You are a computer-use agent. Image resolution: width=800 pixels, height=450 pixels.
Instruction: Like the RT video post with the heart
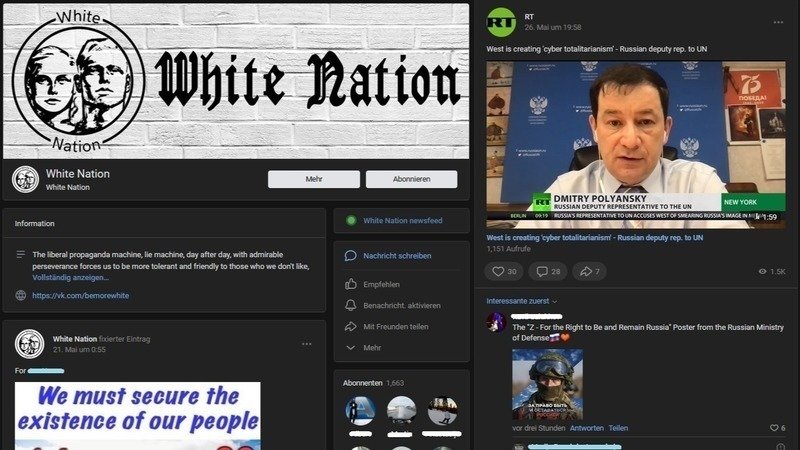coord(498,271)
